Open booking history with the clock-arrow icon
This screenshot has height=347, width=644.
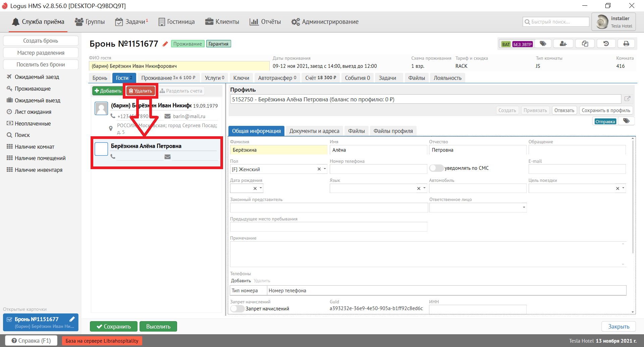click(x=606, y=44)
